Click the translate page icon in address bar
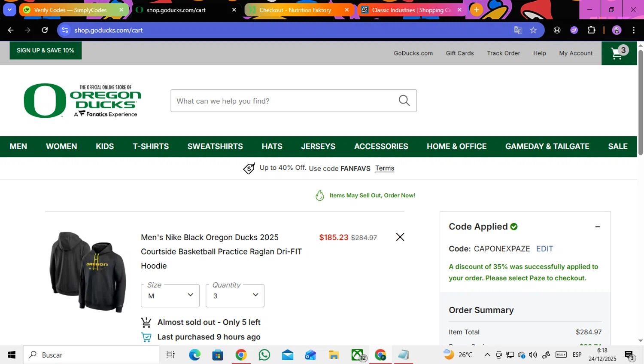This screenshot has width=644, height=364. click(x=518, y=30)
